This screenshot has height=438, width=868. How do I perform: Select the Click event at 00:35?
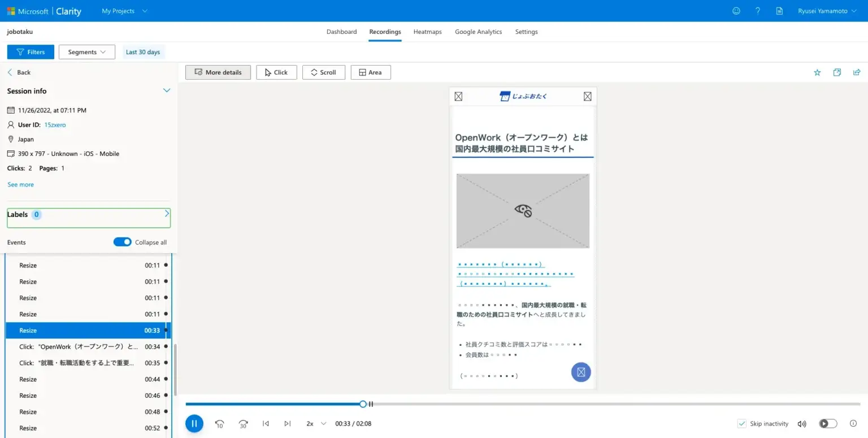(x=88, y=363)
